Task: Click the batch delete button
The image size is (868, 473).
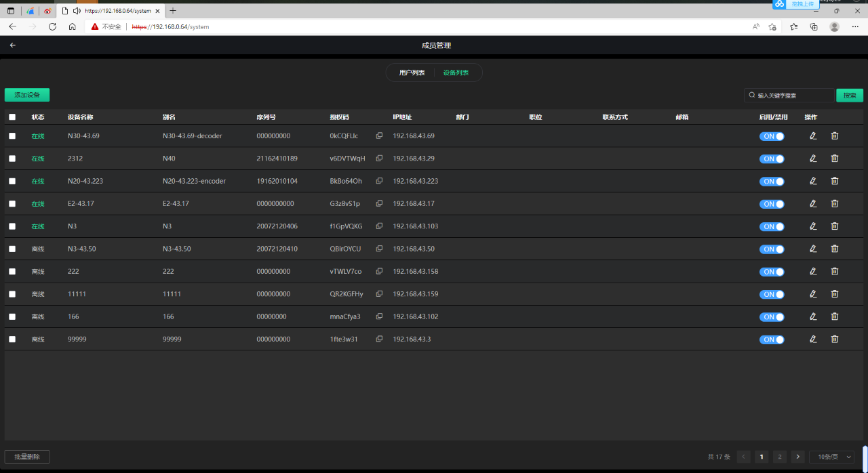Action: (x=27, y=457)
